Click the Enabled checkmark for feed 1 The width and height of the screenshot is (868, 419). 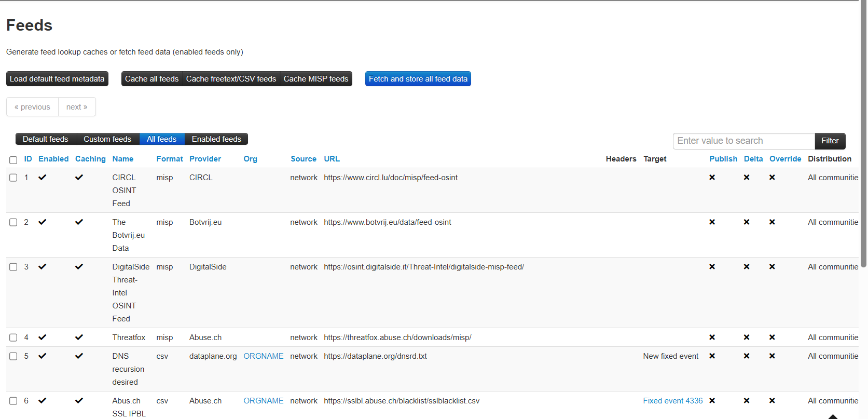click(43, 178)
